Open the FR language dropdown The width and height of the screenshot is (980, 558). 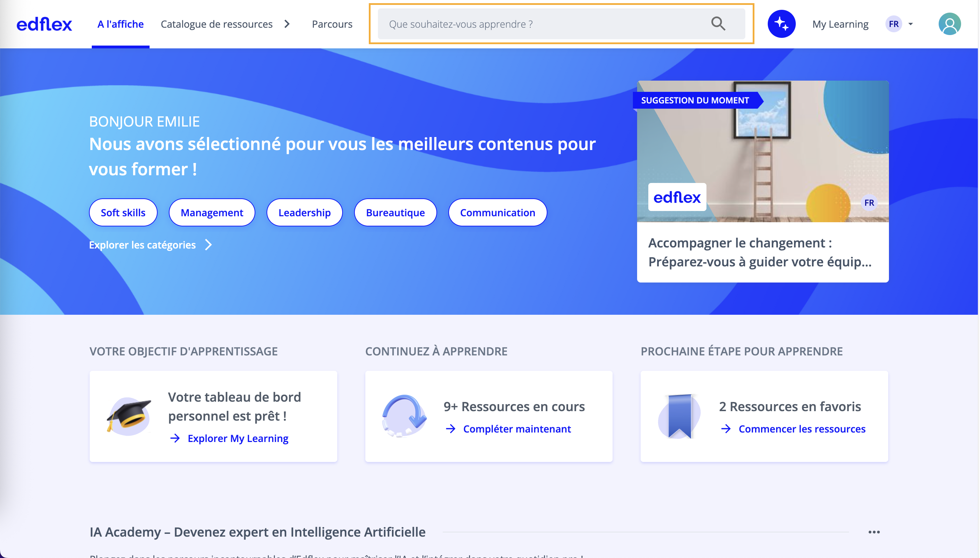tap(899, 24)
